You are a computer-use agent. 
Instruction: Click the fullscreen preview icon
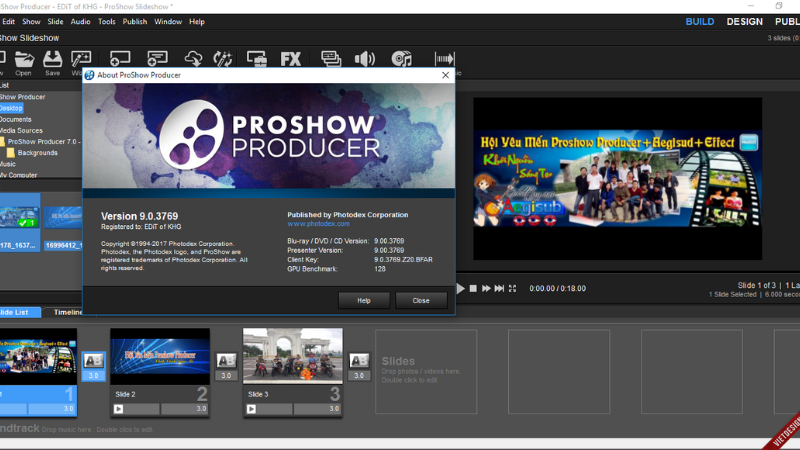513,288
